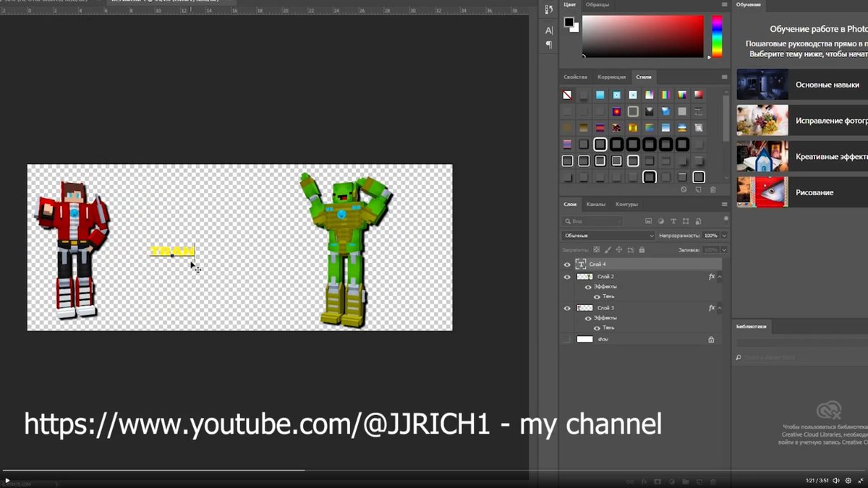Screen dimensions: 868x488
Task: Select the Слои tab
Action: pos(571,204)
